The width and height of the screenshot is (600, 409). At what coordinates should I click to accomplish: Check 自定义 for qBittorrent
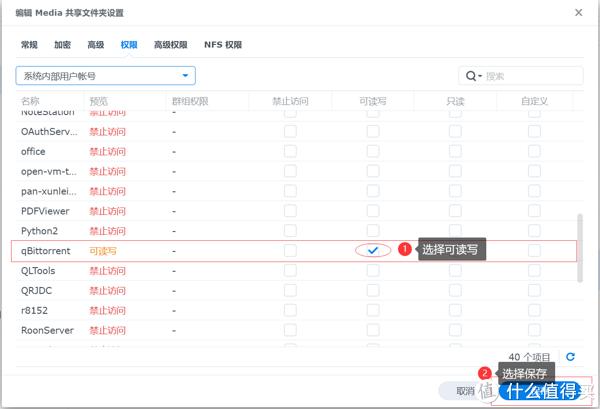point(534,251)
